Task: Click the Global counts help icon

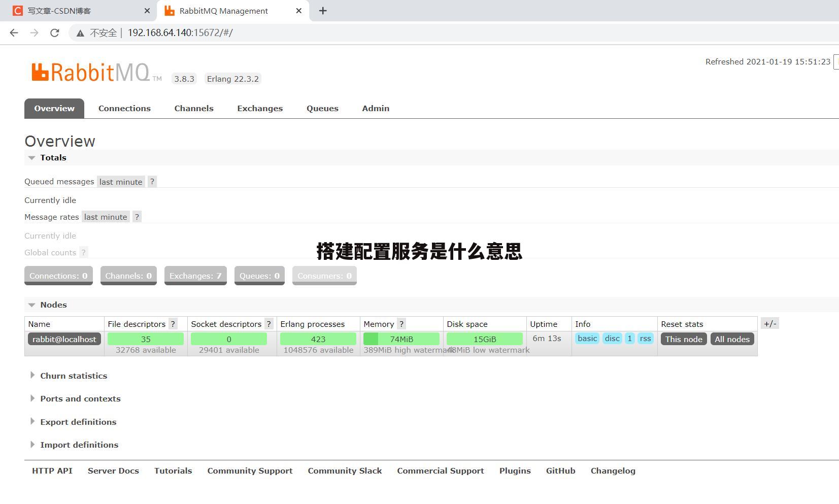Action: (x=83, y=252)
